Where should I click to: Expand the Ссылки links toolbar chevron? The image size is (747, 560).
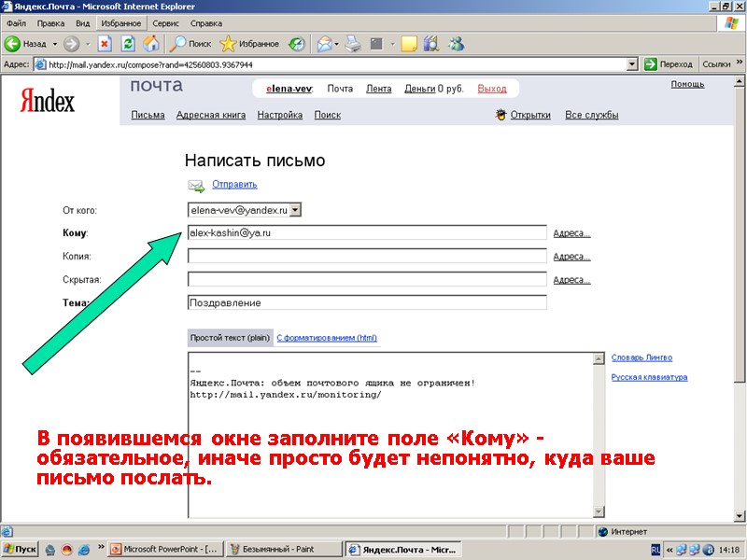pyautogui.click(x=740, y=62)
